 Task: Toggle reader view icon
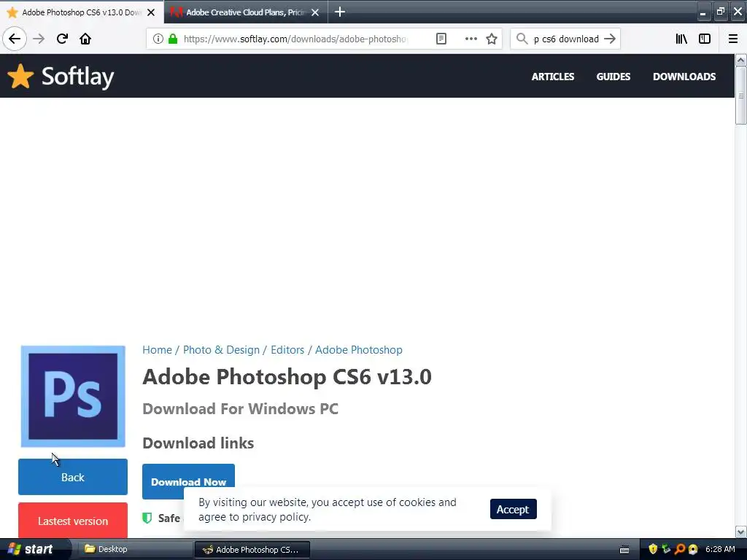tap(441, 39)
